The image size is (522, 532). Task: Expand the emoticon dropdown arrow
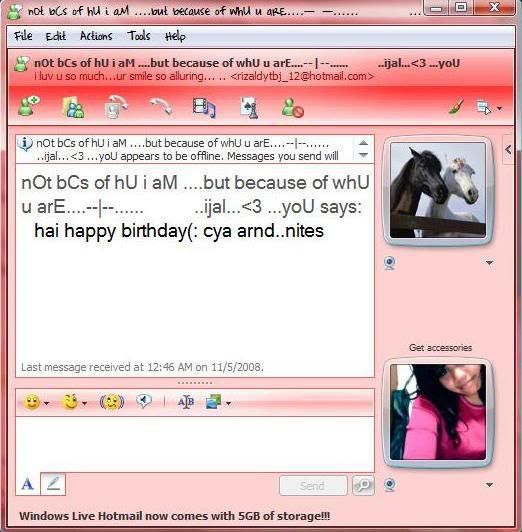pyautogui.click(x=46, y=403)
